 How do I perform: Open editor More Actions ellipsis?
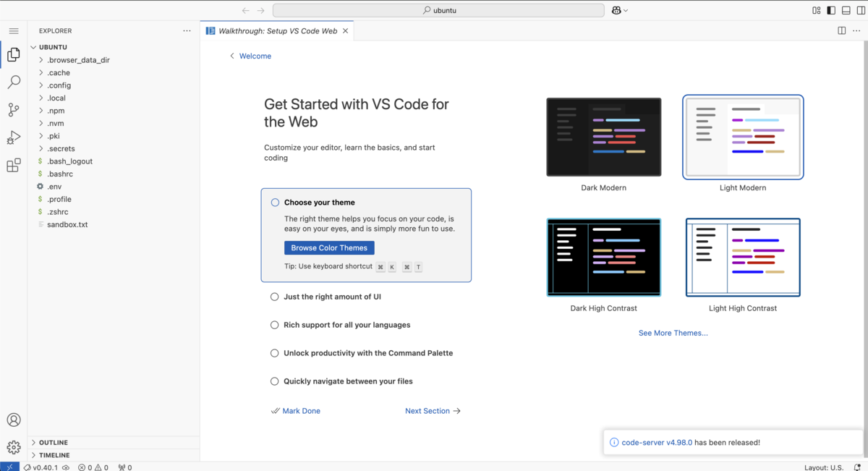[857, 31]
